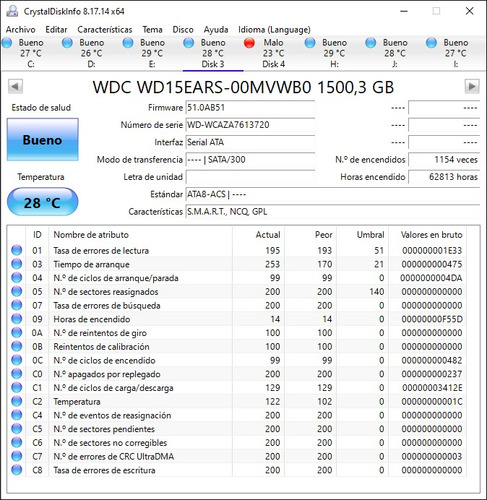Go to next disk with right arrow
487x500 pixels.
click(472, 87)
